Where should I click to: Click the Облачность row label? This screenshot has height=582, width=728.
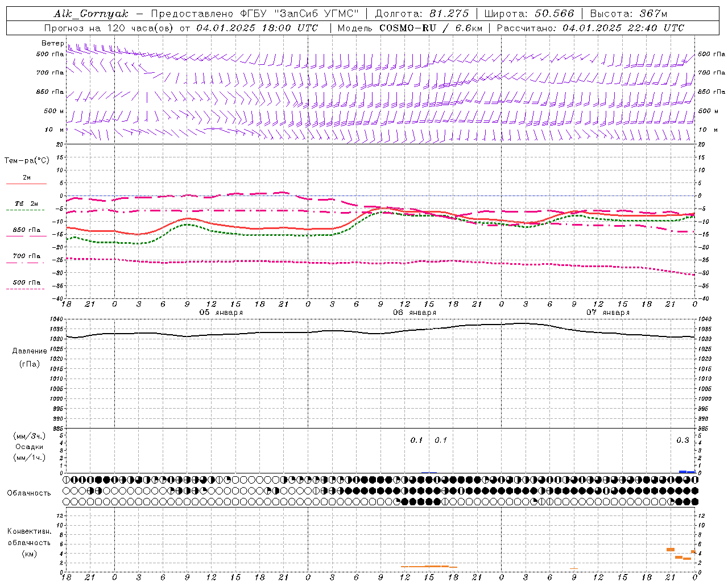[28, 493]
